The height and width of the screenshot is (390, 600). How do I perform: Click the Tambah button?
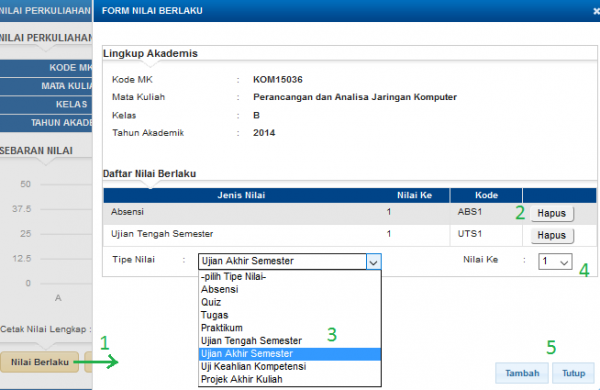click(522, 373)
